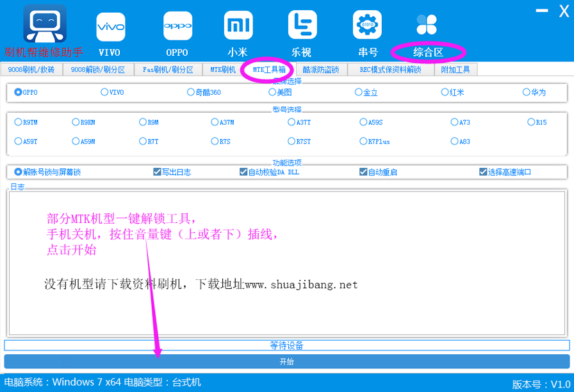Switch to the REC模式保资料解锁 tab

(391, 70)
